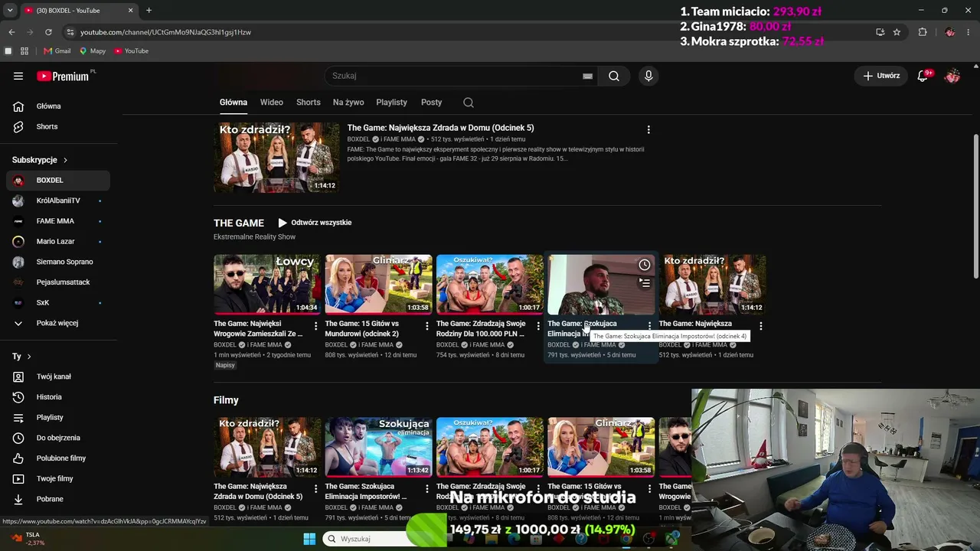Open the YouTube guide hamburger menu
The image size is (980, 551).
pos(18,76)
